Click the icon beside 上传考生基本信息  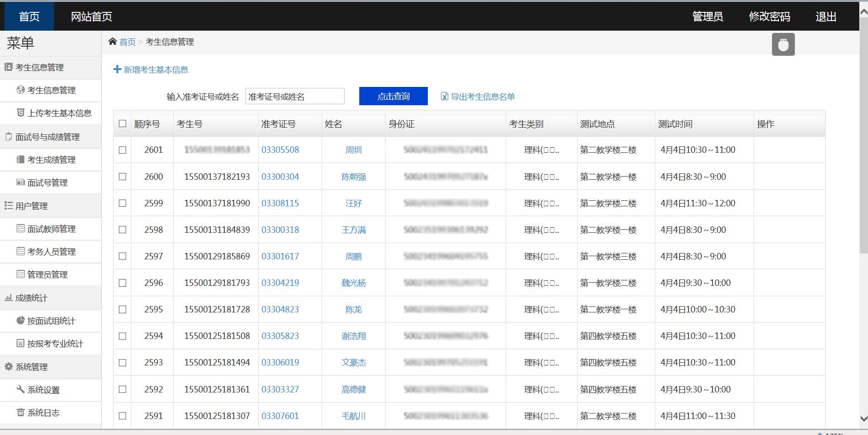[x=21, y=113]
